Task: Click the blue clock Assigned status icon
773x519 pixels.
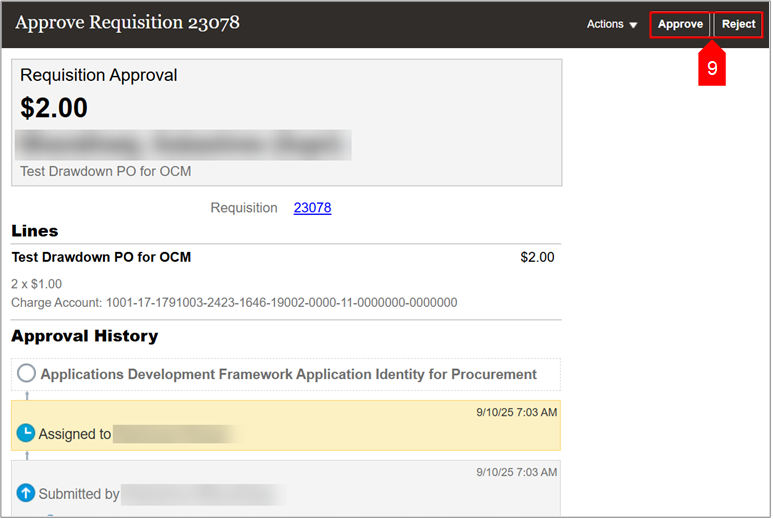Action: 26,434
